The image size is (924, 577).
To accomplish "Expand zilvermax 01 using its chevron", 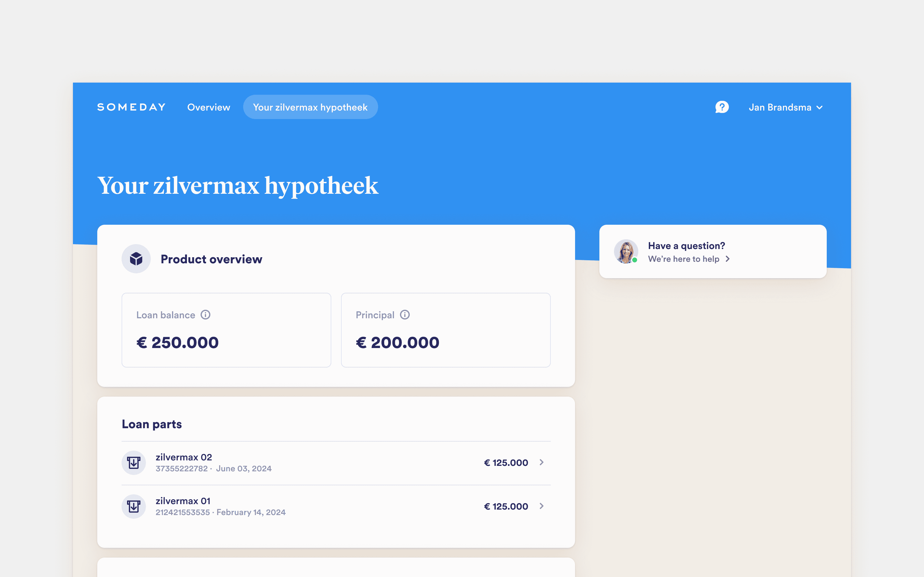I will [x=541, y=507].
